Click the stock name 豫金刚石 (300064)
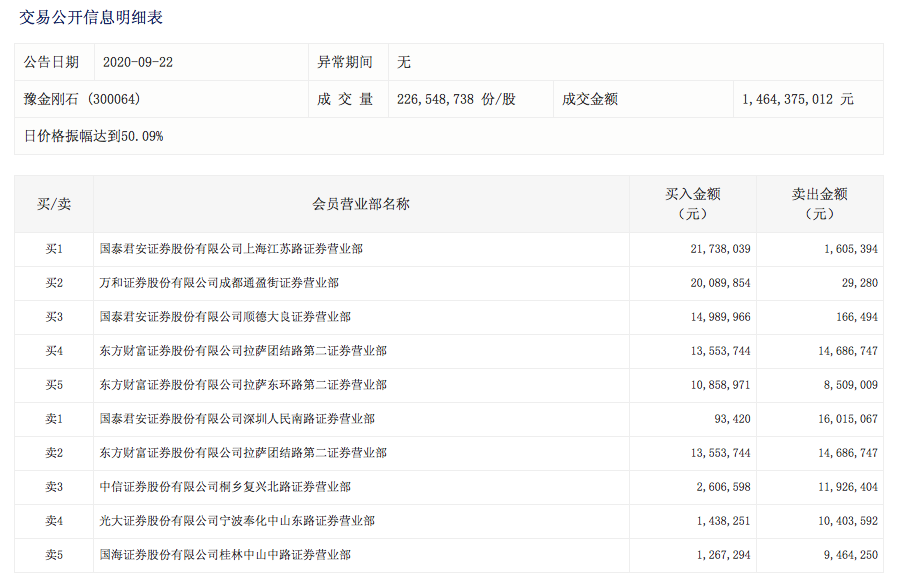Screen dimensions: 897x575 coord(82,100)
